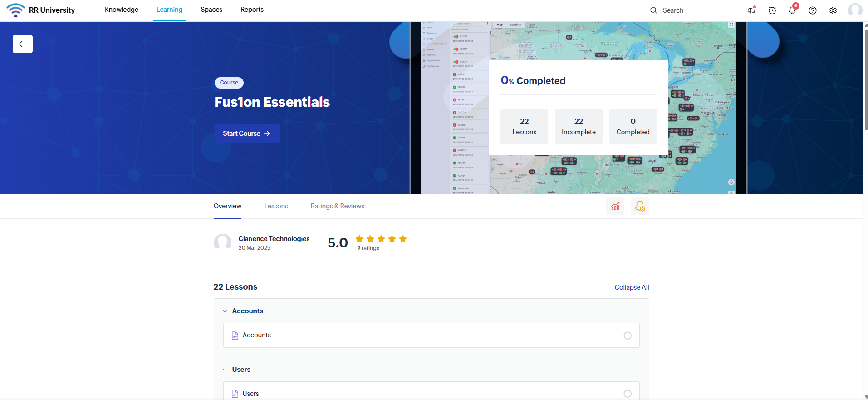Open the Ratings & Reviews tab
Image resolution: width=868 pixels, height=400 pixels.
(337, 206)
